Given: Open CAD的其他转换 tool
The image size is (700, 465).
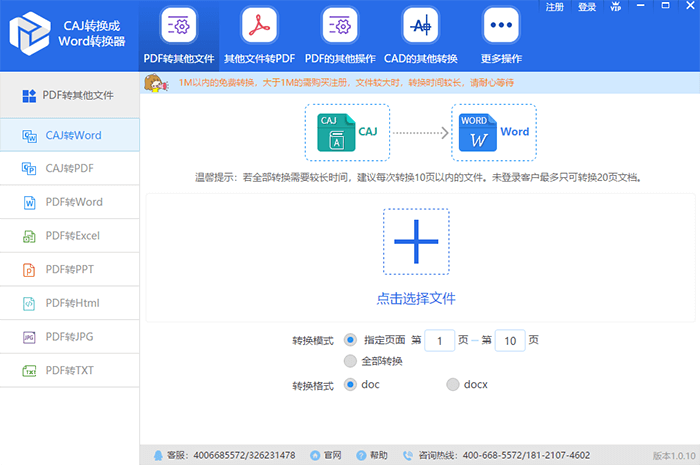Looking at the screenshot, I should coord(419,25).
